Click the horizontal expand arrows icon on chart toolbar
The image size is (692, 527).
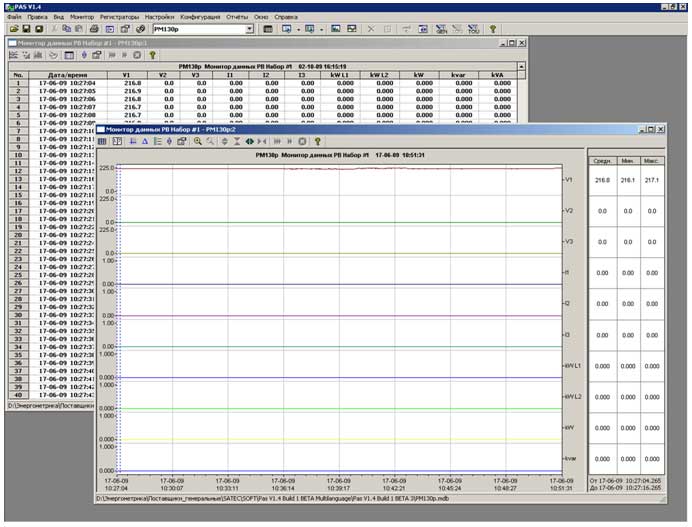(249, 141)
